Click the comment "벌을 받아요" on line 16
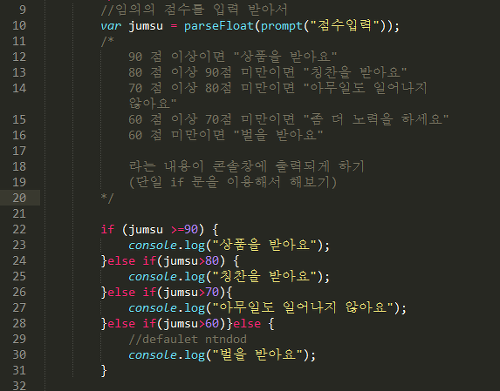The height and width of the screenshot is (391, 500). tap(278, 135)
